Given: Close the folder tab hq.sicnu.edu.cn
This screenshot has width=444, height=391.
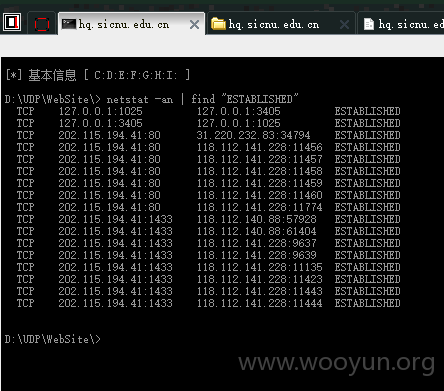Looking at the screenshot, I should tap(344, 24).
